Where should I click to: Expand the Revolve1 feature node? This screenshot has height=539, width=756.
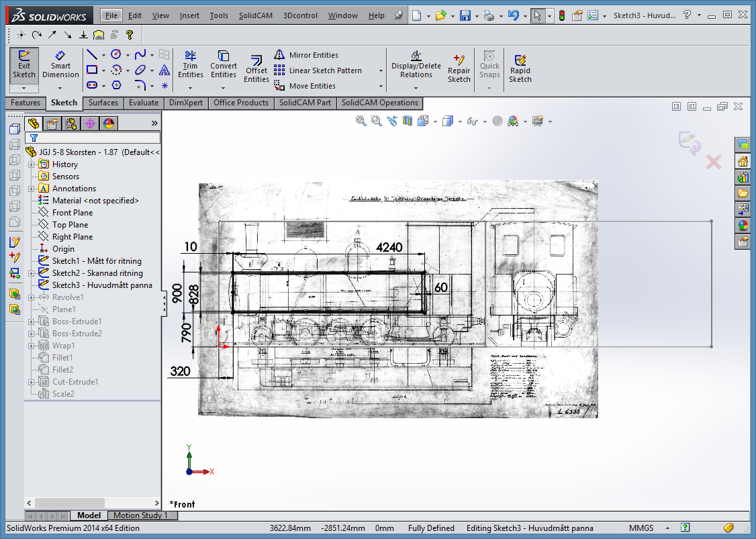click(x=32, y=297)
